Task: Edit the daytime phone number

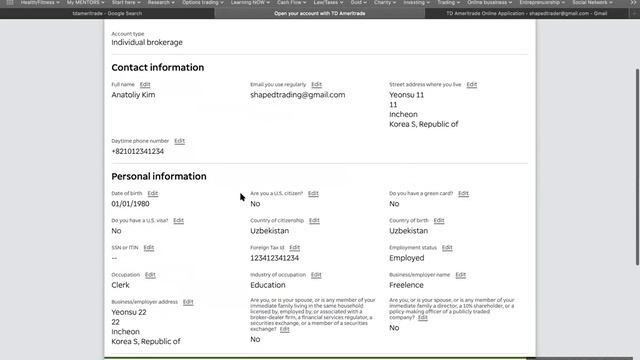Action: [x=179, y=141]
